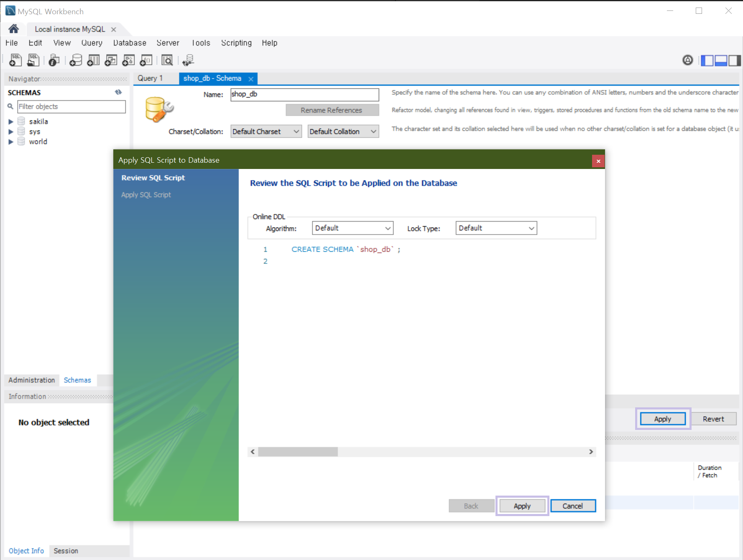Click Apply in the SQL script dialog

pos(522,506)
